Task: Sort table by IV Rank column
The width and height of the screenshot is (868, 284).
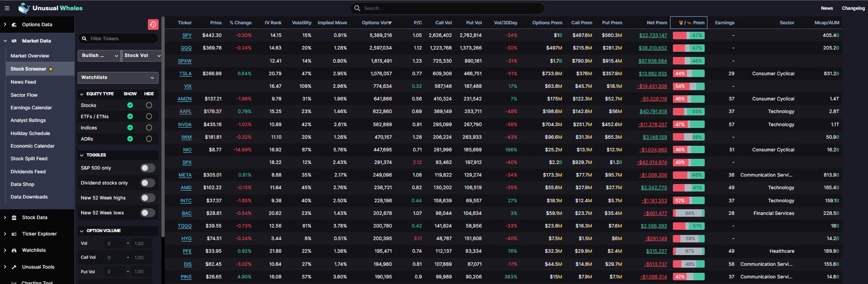Action: coord(273,22)
